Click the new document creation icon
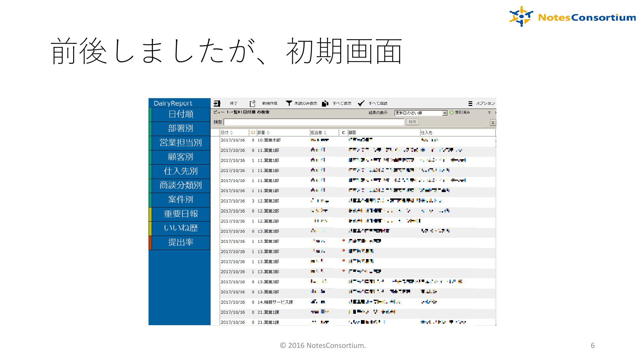This screenshot has height=362, width=644. [x=253, y=104]
